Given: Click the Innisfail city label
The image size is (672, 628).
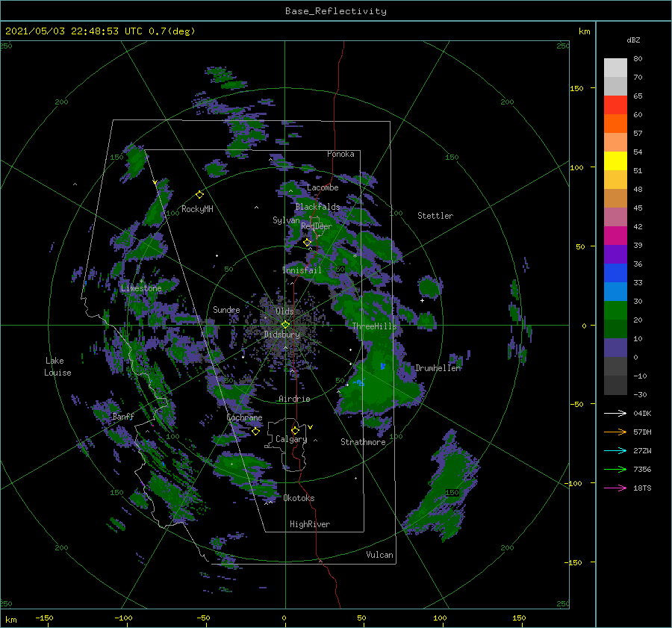Looking at the screenshot, I should pos(302,270).
